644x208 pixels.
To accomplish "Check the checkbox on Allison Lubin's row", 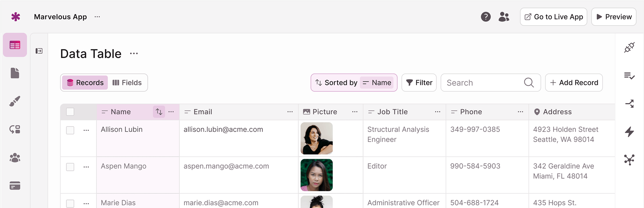I will click(70, 130).
